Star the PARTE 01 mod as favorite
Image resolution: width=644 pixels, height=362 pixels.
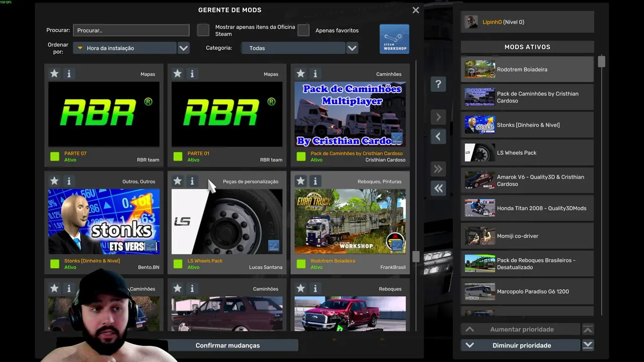tap(177, 74)
